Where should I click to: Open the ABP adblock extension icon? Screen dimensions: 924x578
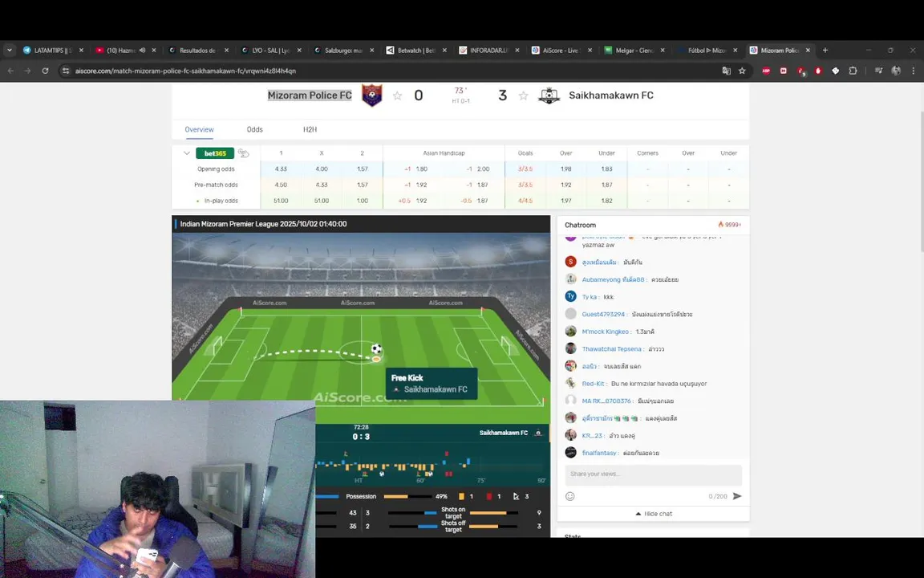(x=766, y=71)
